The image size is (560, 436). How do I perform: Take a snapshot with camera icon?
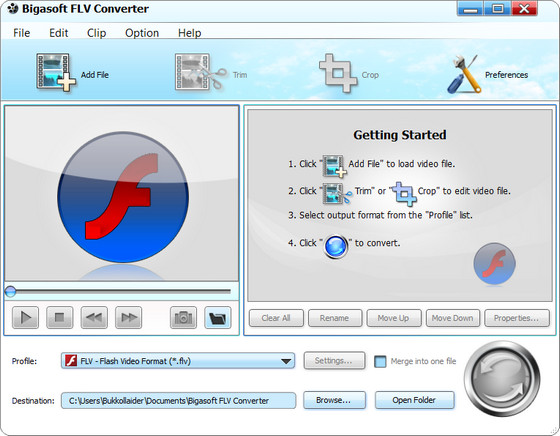(x=183, y=317)
